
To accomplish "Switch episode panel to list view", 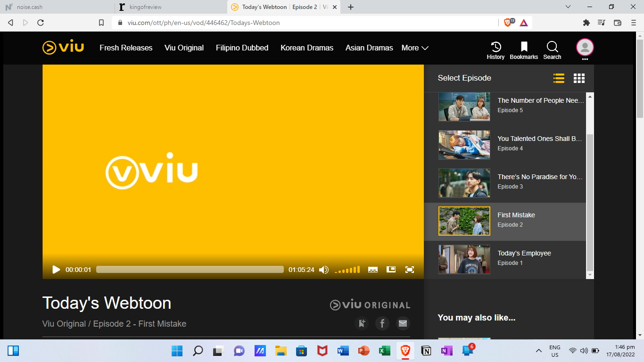I will (559, 78).
